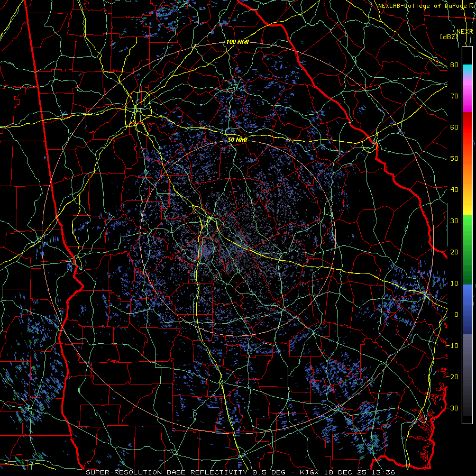Click the "SUPER-RESOLUTION BASE REFLECTIVITY" caption text

[x=167, y=472]
